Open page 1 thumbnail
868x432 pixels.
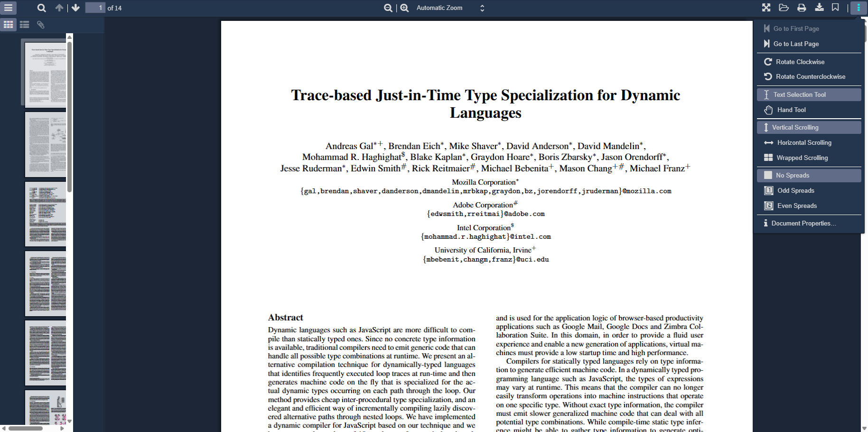click(46, 75)
